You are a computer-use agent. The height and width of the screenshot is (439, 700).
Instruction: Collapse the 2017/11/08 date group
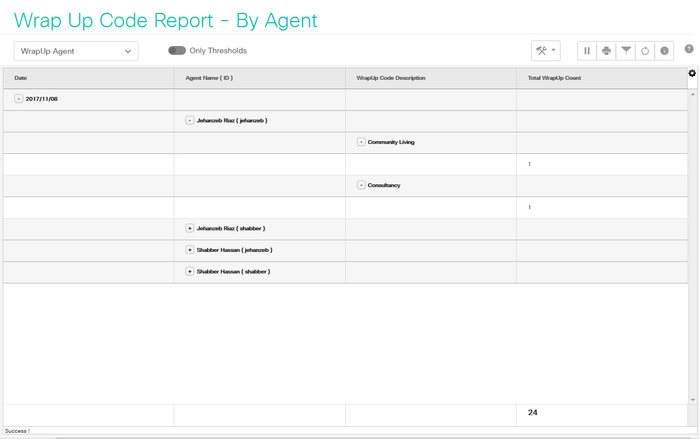(19, 99)
